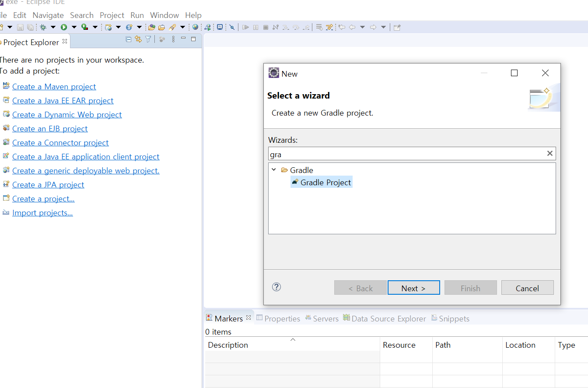
Task: Click the green Run button icon
Action: coord(64,27)
